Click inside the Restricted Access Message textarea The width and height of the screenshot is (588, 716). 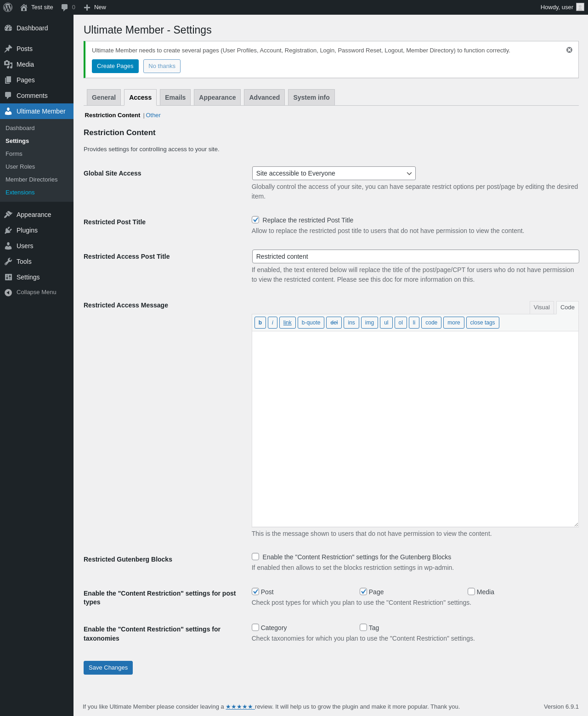point(415,429)
